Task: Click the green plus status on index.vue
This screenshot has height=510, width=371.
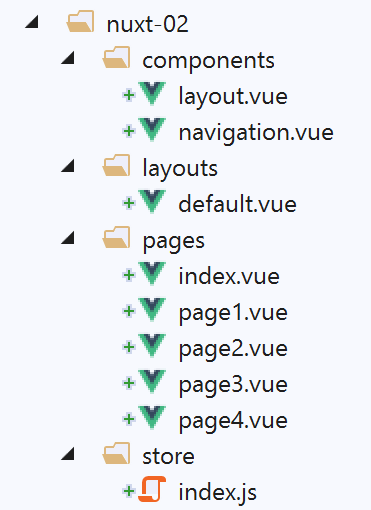Action: point(129,275)
